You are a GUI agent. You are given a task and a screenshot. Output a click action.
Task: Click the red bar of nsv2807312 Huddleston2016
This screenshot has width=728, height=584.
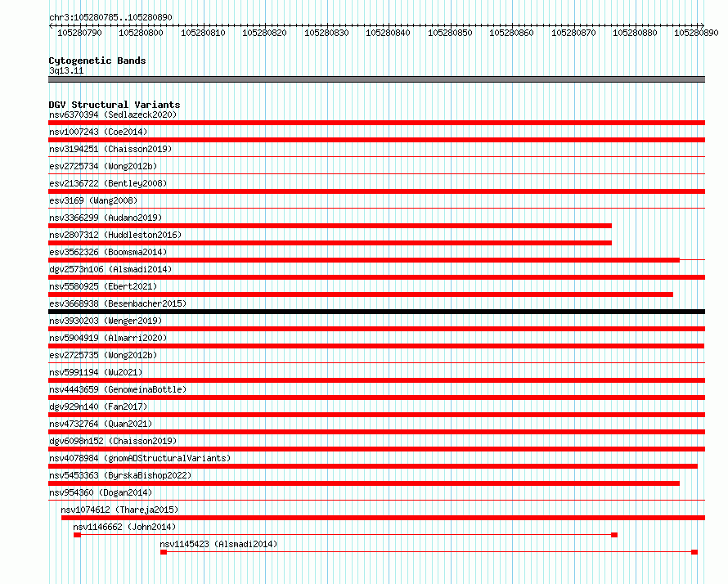tap(330, 243)
